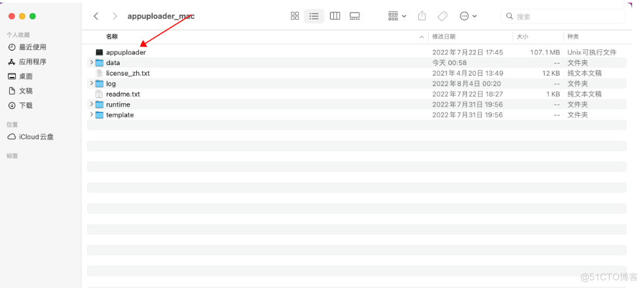Expand the log folder disclosure arrow
The image size is (644, 288).
[x=92, y=84]
